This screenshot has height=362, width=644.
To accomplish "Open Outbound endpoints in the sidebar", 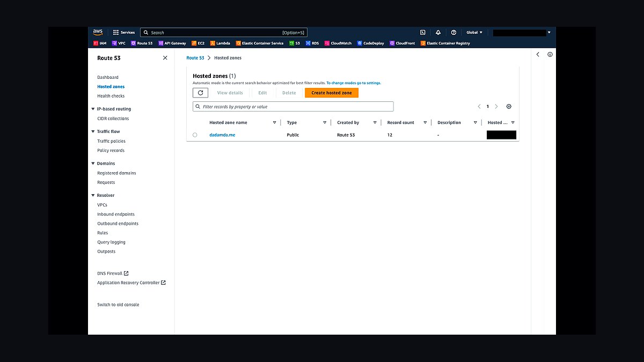I will click(x=118, y=224).
